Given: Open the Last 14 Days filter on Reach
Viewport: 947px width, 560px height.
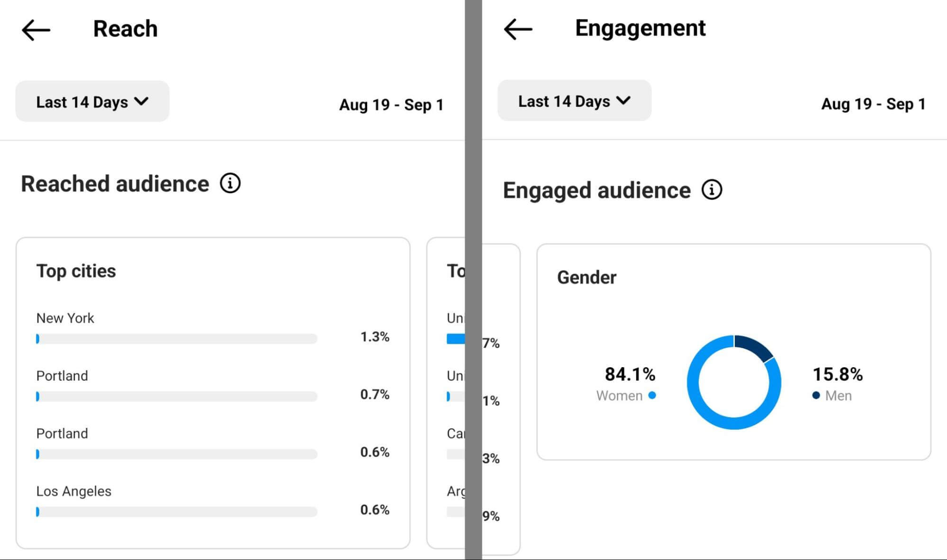Looking at the screenshot, I should coord(92,101).
